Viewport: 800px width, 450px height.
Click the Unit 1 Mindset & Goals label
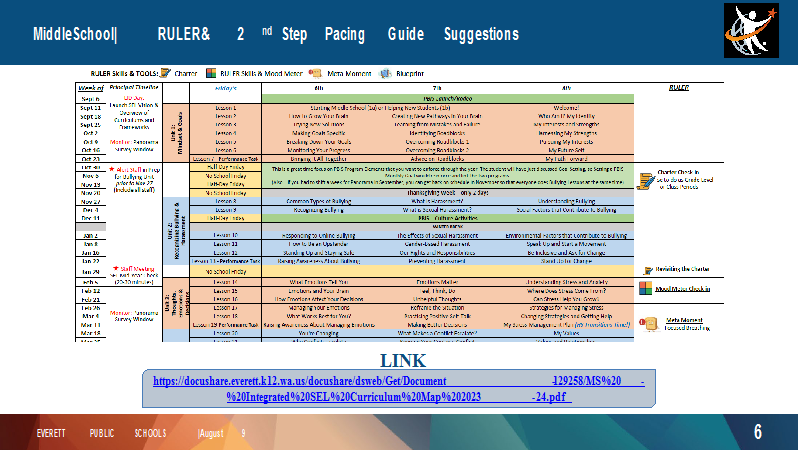(176, 133)
